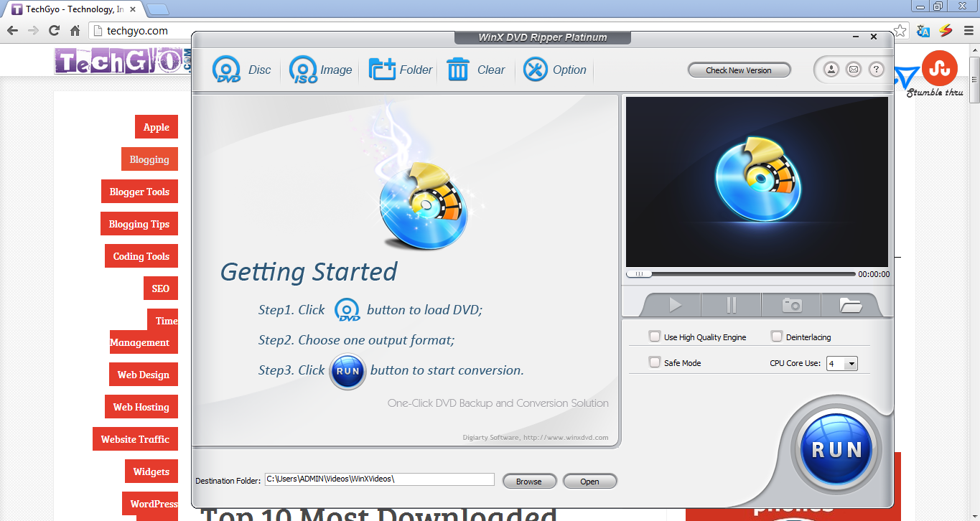Open the user account icon in WinX

831,70
